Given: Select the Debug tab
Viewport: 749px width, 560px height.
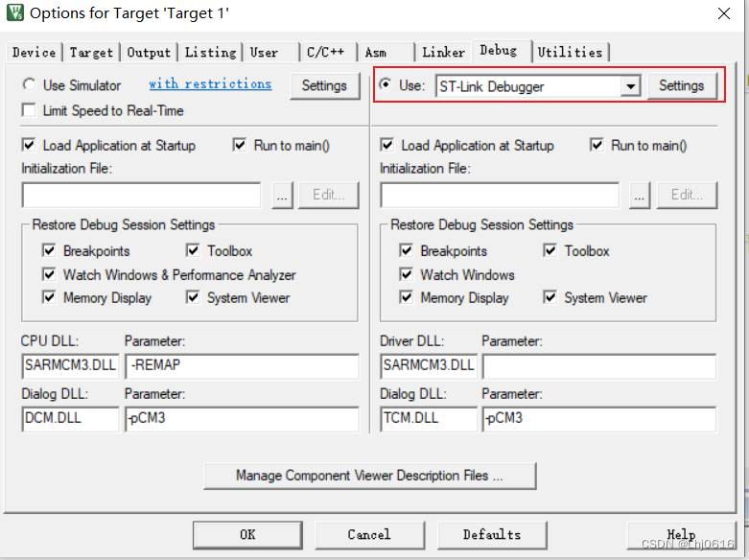Looking at the screenshot, I should pos(502,51).
